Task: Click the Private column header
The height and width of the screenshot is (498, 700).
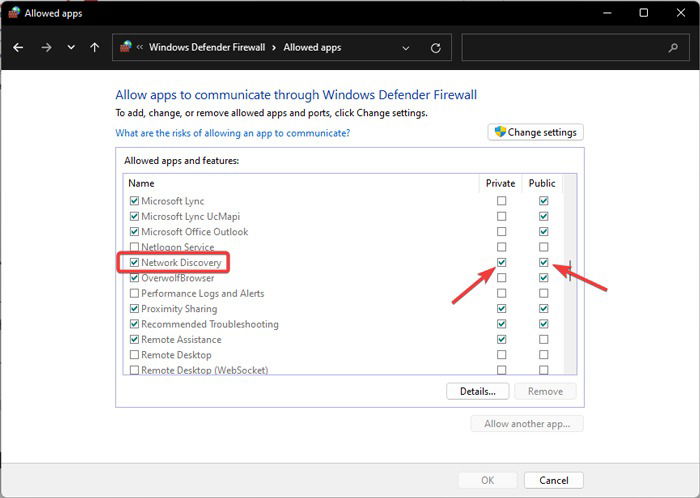Action: click(500, 183)
